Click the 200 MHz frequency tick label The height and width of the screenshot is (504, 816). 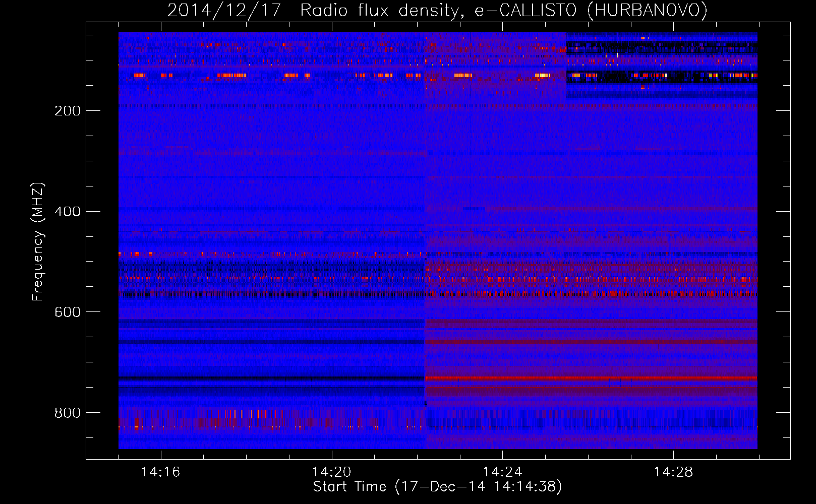click(68, 111)
